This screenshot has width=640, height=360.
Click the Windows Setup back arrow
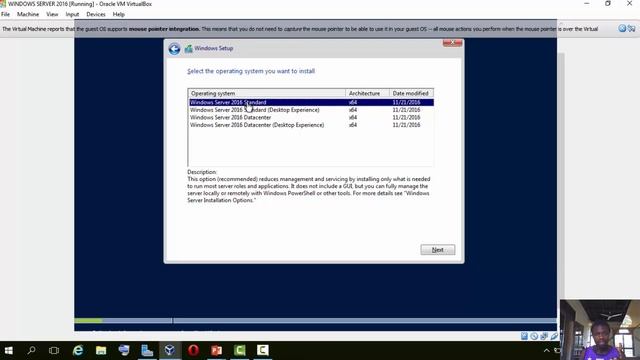pyautogui.click(x=174, y=49)
